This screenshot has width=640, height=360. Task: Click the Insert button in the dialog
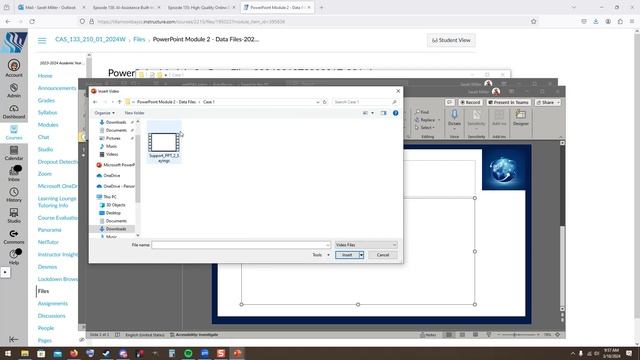[347, 255]
